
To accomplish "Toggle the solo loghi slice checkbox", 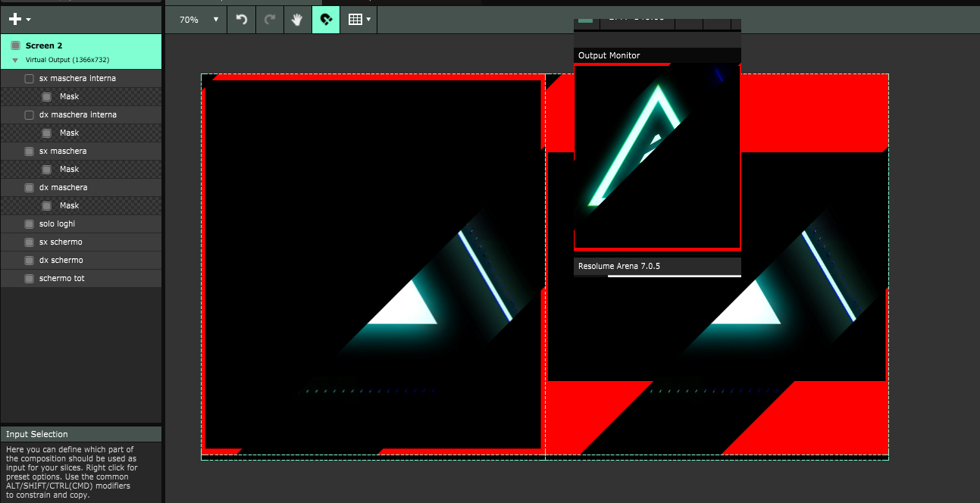I will pos(30,224).
